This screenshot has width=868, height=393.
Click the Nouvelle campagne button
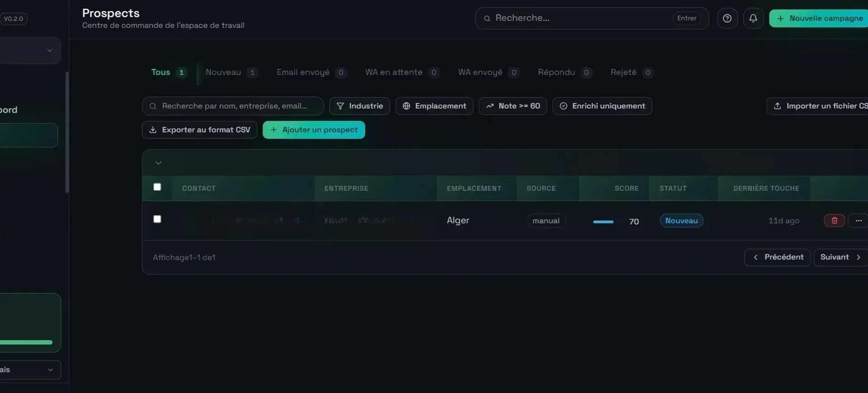pyautogui.click(x=819, y=19)
